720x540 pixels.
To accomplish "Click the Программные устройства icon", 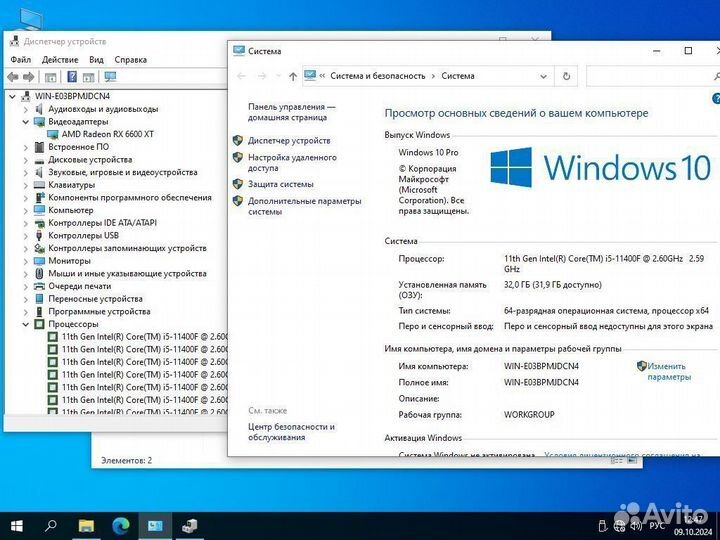I will pyautogui.click(x=39, y=311).
